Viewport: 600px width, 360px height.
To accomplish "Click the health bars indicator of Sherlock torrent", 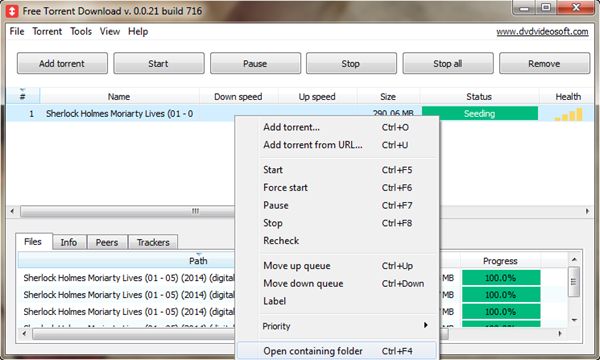I will click(x=569, y=114).
